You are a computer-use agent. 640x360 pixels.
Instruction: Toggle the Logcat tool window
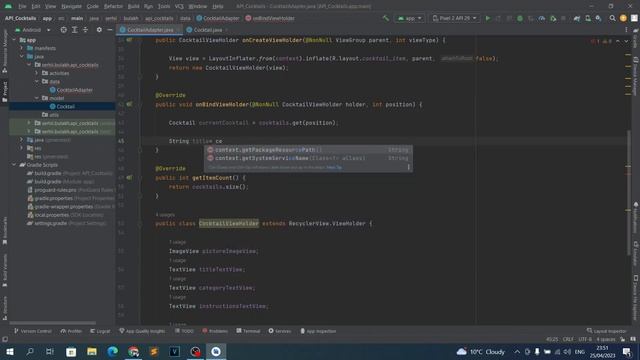click(100, 331)
